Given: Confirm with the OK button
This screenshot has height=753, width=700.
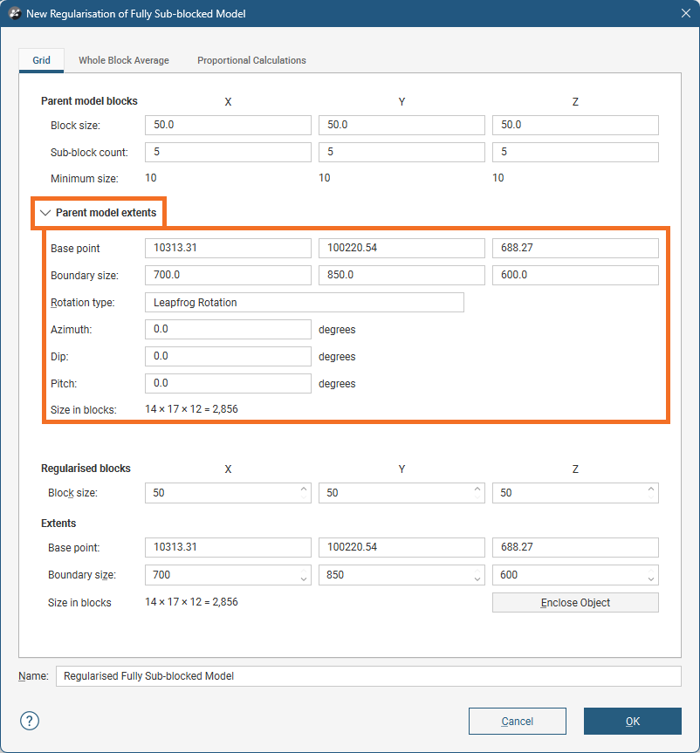Looking at the screenshot, I should 632,721.
